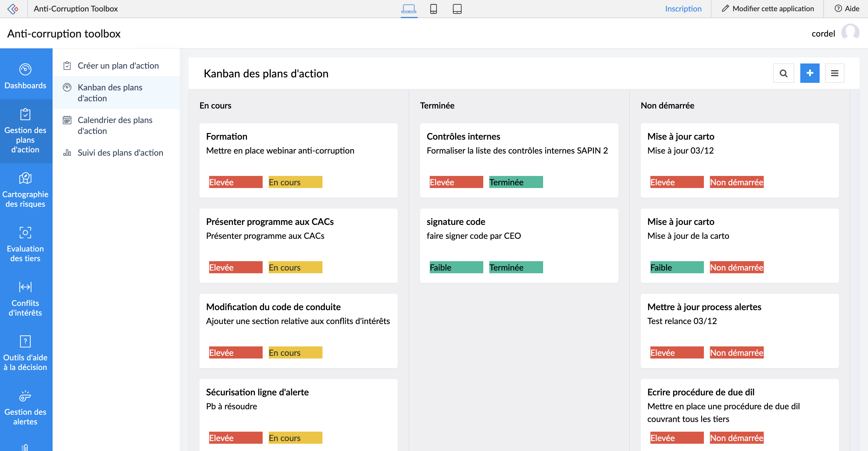This screenshot has width=868, height=451.
Task: Open Suivi des plans d'action menu item
Action: pyautogui.click(x=116, y=153)
